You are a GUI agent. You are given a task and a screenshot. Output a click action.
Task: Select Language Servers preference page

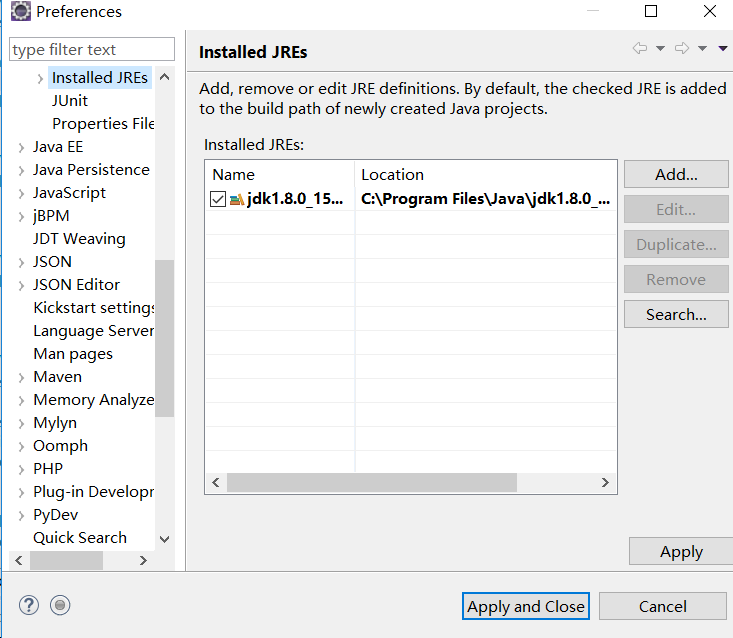click(x=93, y=331)
